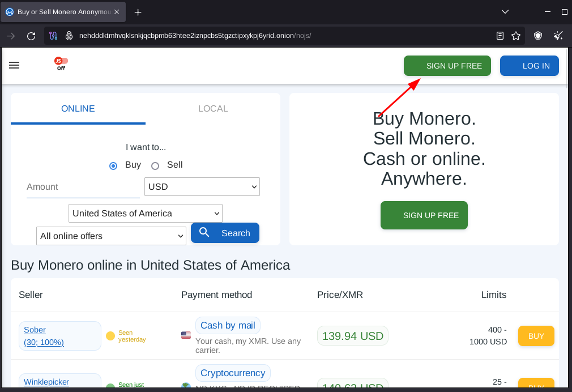This screenshot has height=392, width=572.
Task: Click the Cash by mail payment method
Action: (x=228, y=325)
